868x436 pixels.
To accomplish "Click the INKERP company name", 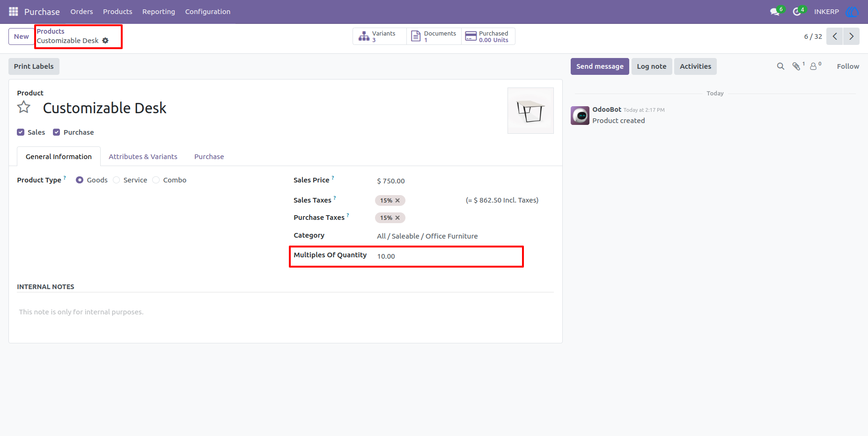I will [826, 12].
